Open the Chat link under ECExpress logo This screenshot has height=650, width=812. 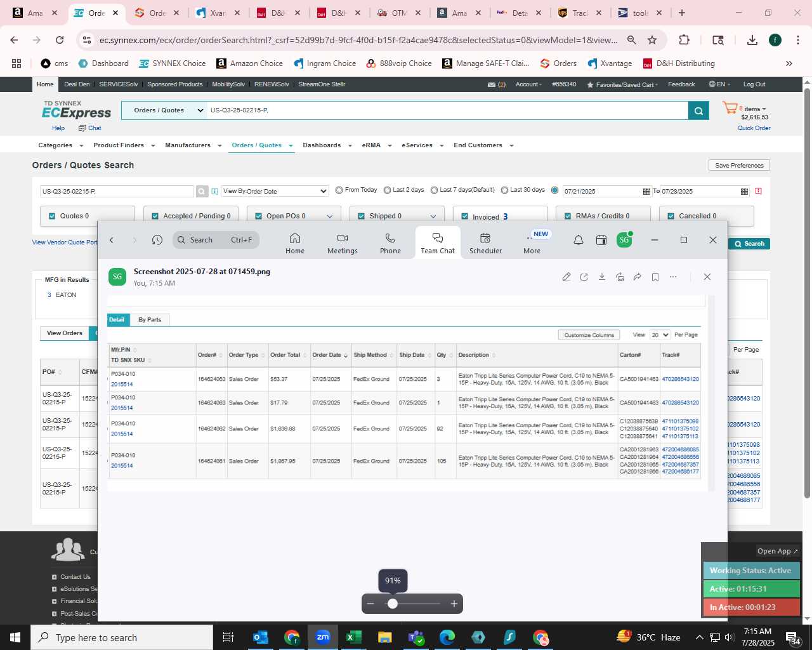[x=90, y=128]
